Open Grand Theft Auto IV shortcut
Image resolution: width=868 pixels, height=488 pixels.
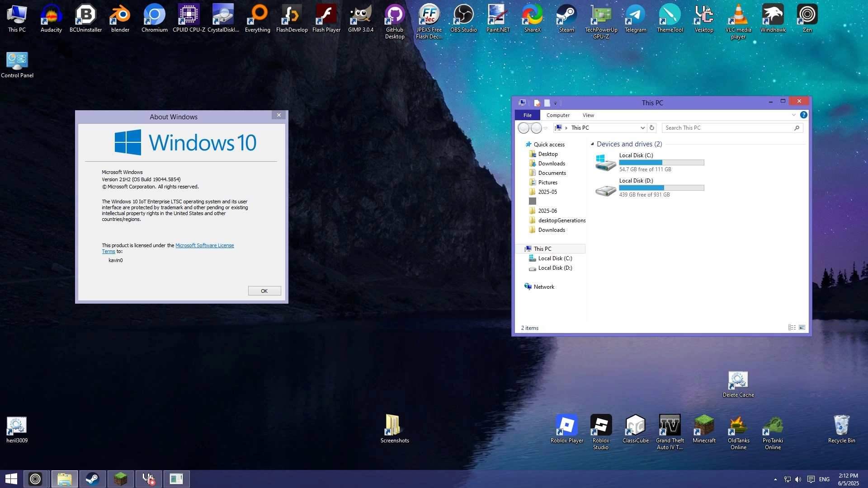pos(670,432)
